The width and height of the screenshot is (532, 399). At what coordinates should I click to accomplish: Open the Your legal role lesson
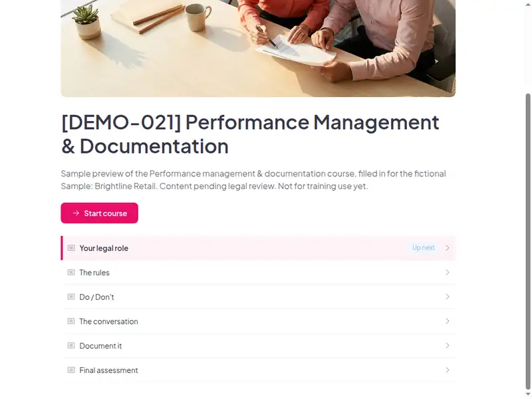tap(258, 248)
